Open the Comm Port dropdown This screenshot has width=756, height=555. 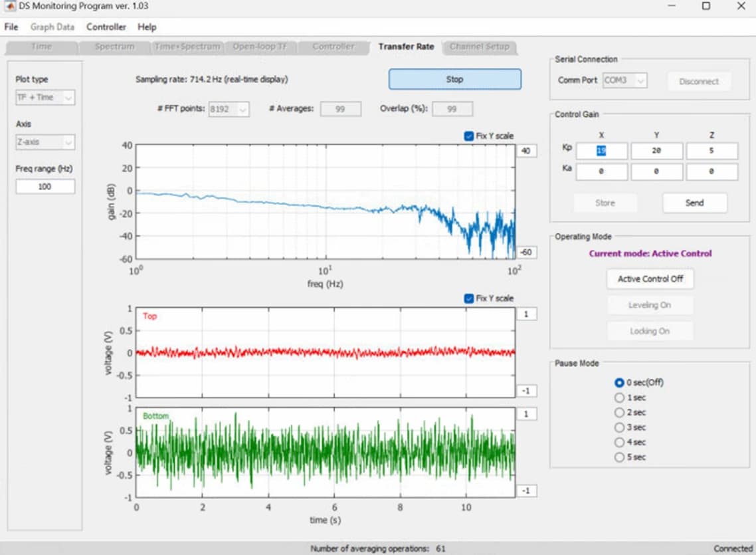pos(625,80)
